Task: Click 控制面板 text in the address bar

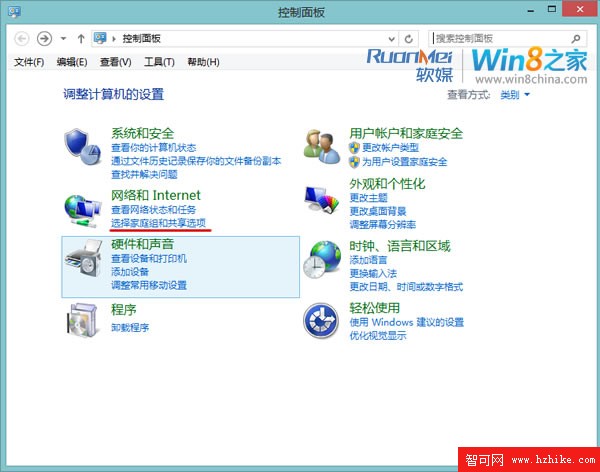Action: point(141,39)
